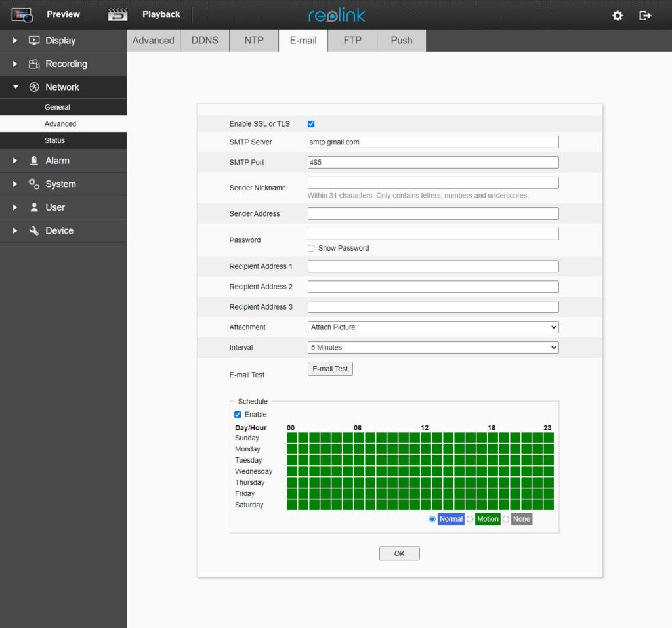672x628 pixels.
Task: Open settings via the gear icon
Action: coord(618,15)
